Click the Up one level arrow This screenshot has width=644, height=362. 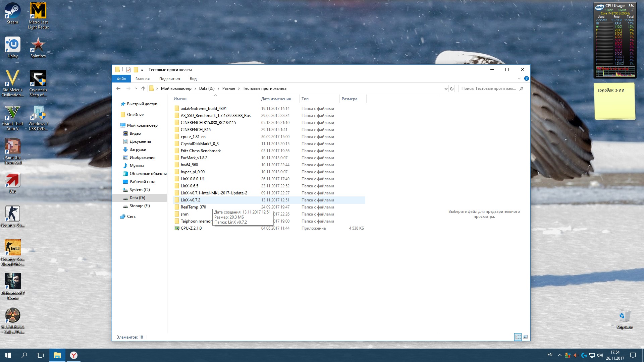(143, 88)
